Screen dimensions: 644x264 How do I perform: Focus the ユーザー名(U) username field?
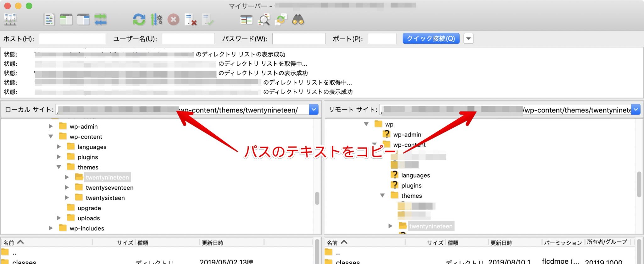[188, 39]
